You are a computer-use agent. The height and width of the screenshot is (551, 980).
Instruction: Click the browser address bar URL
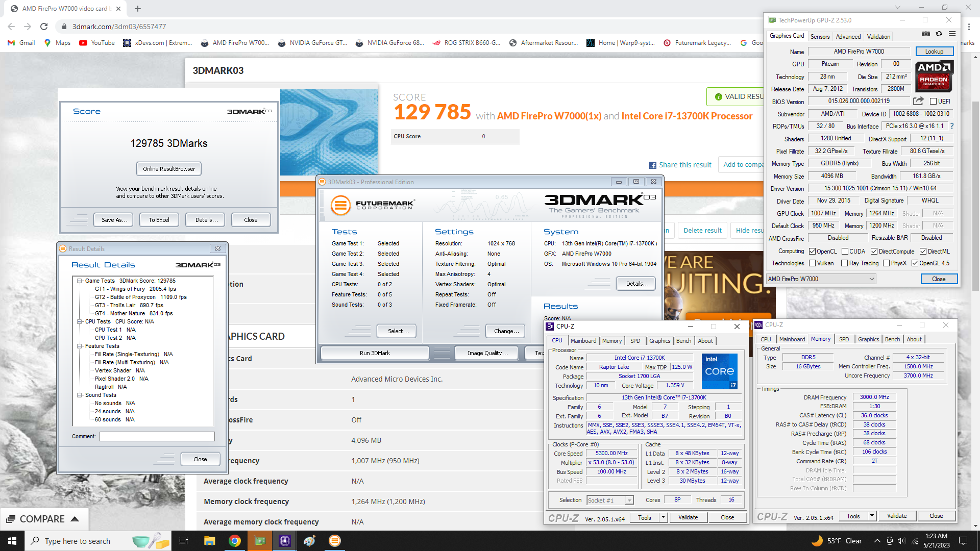coord(119,27)
